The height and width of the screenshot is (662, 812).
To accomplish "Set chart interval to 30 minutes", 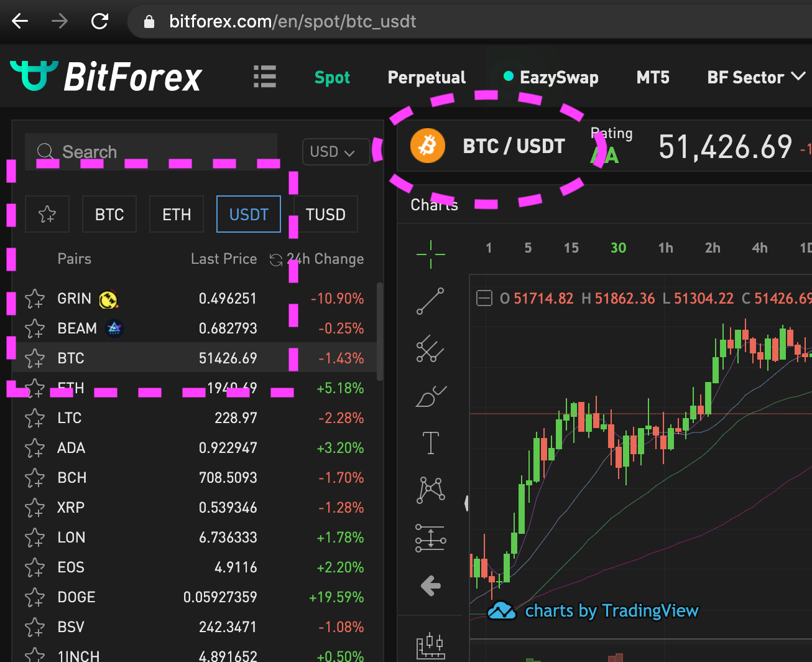I will click(x=618, y=248).
